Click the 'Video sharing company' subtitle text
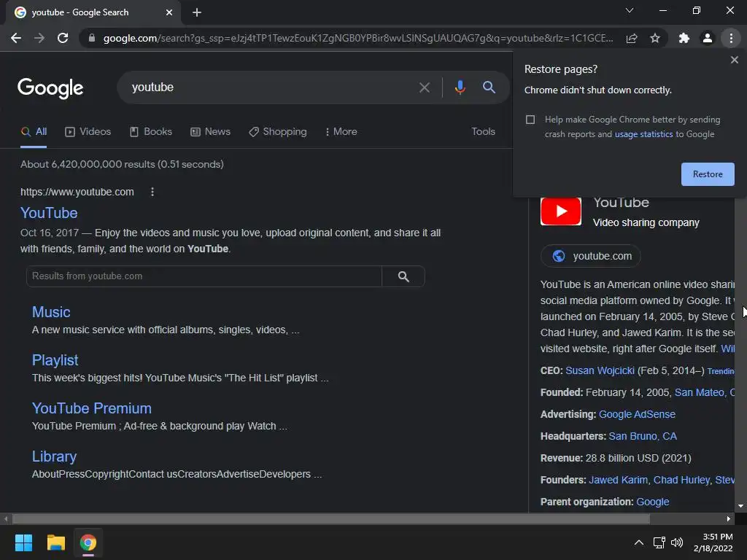This screenshot has width=747, height=560. click(x=646, y=223)
